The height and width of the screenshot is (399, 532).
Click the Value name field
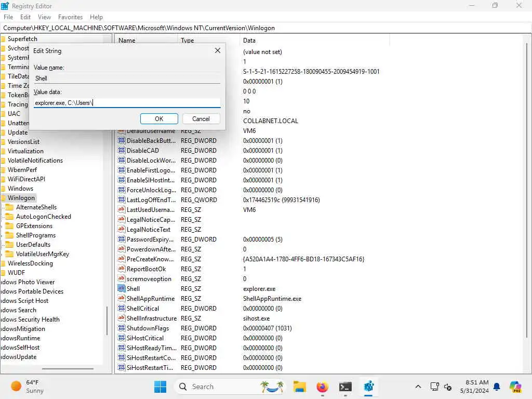[127, 78]
